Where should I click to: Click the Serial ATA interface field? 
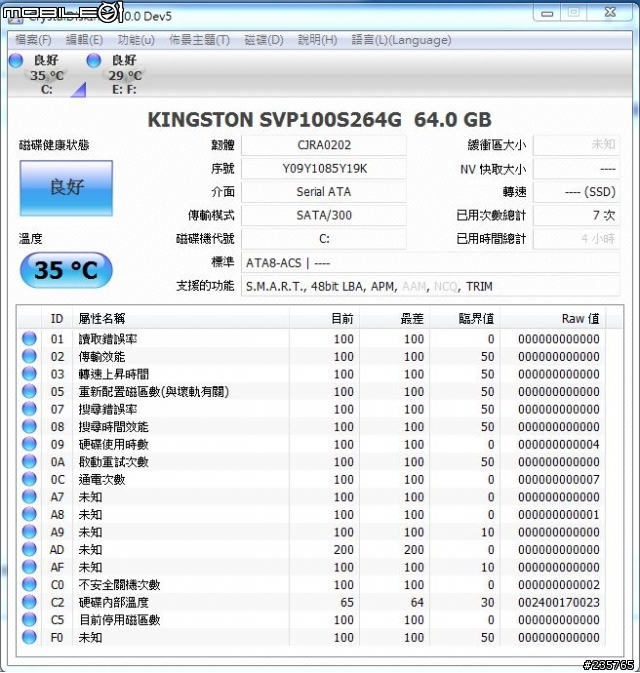point(324,191)
